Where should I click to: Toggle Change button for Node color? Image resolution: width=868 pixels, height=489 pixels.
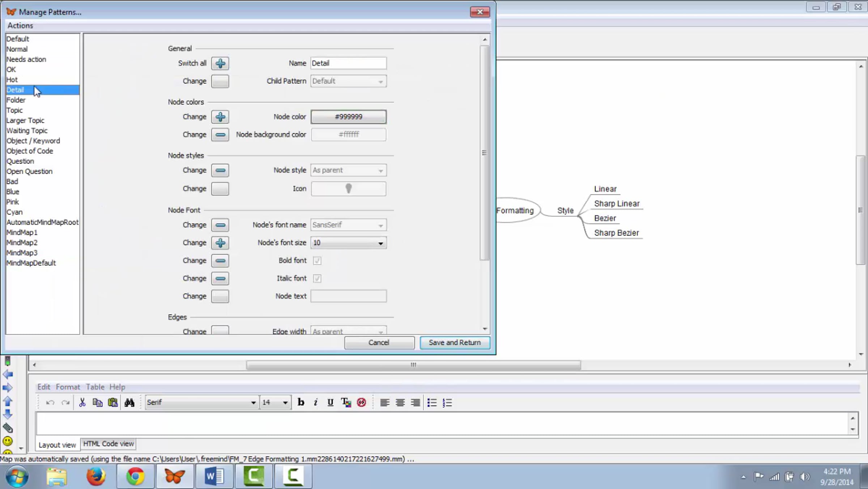tap(220, 117)
